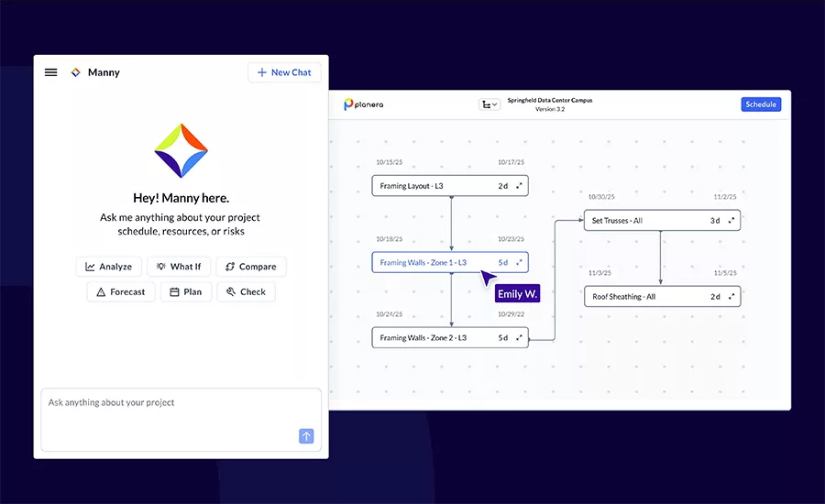Choose the Plan quick action
The image size is (825, 504).
point(186,292)
